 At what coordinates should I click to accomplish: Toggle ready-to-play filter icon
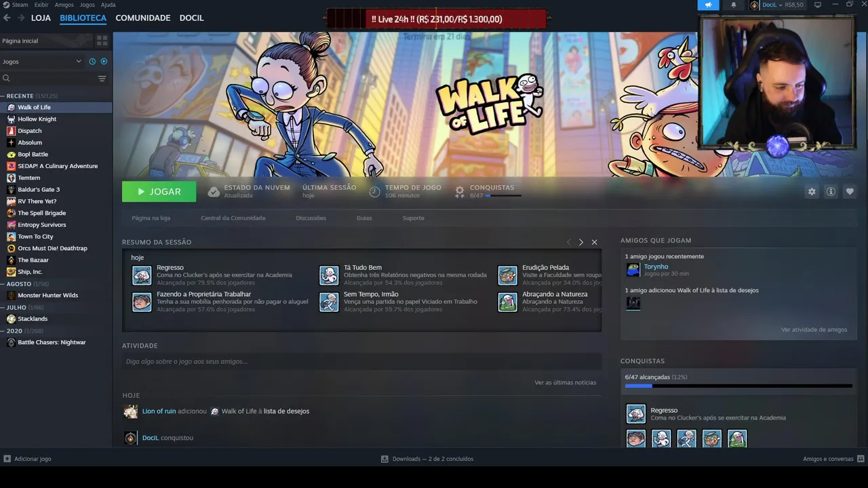pos(104,61)
